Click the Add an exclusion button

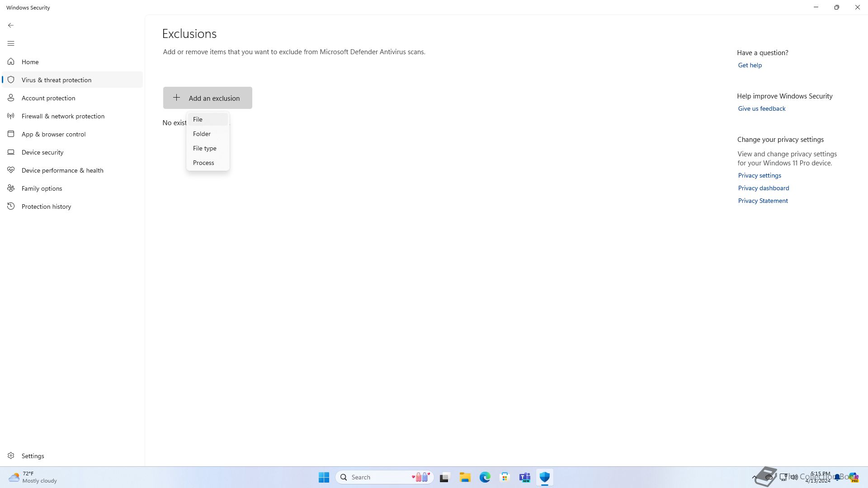click(x=208, y=98)
